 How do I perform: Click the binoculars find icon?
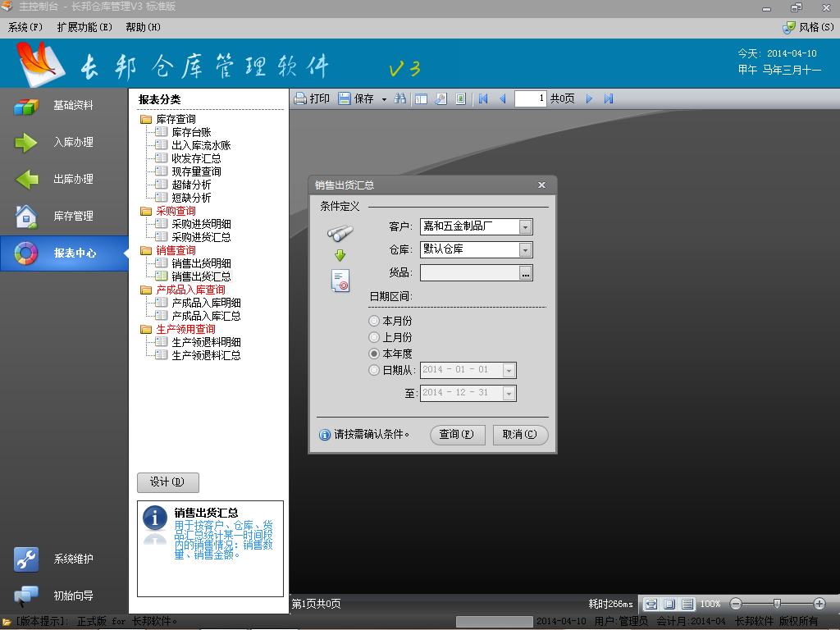click(x=400, y=98)
